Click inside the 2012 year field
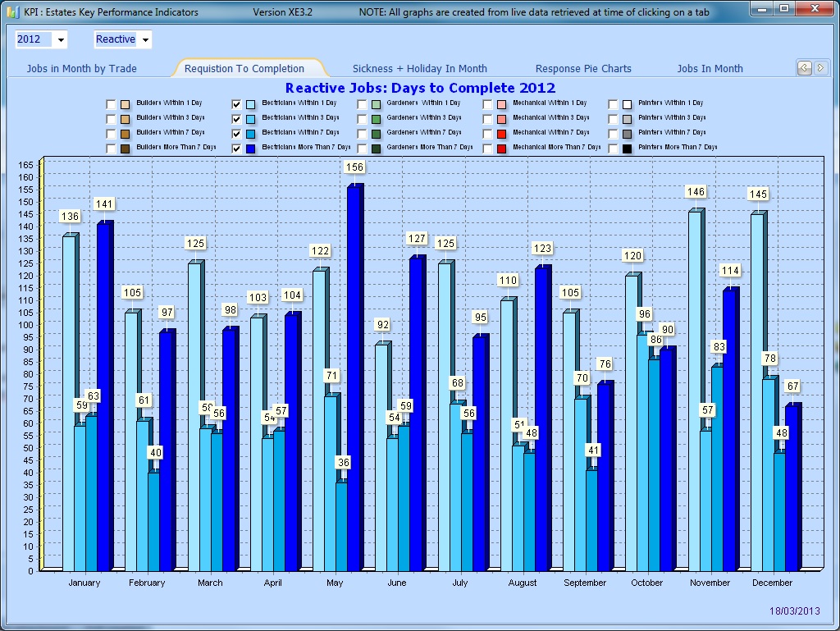 point(34,39)
